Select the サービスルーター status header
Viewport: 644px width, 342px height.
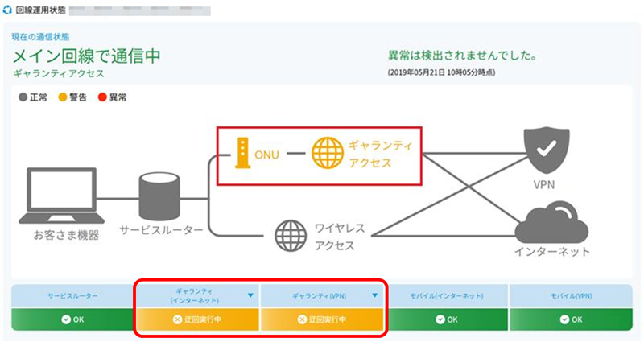click(x=72, y=295)
